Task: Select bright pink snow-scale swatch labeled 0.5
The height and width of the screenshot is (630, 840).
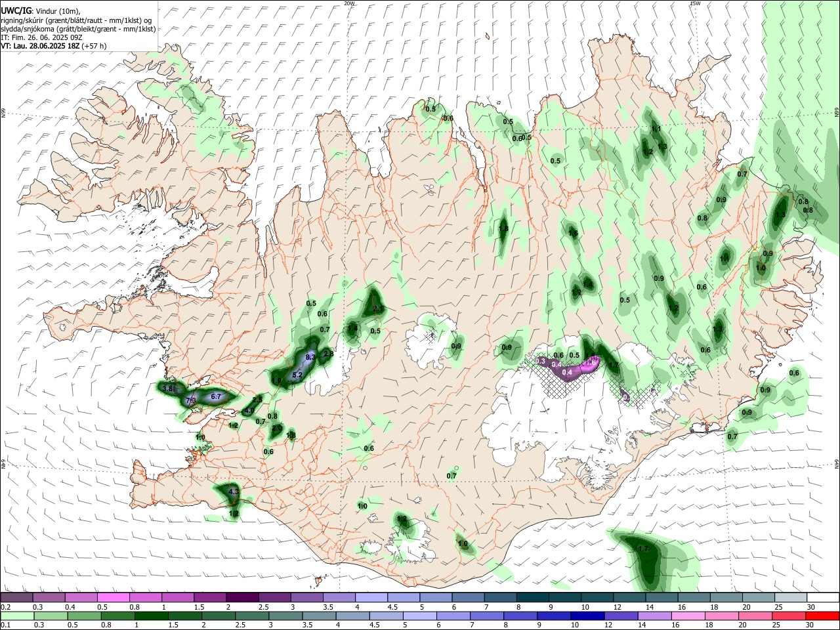Action: [x=113, y=598]
